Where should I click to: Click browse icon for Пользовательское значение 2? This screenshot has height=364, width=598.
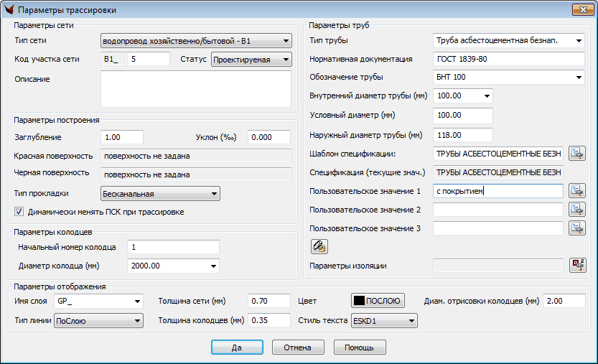[x=577, y=210]
